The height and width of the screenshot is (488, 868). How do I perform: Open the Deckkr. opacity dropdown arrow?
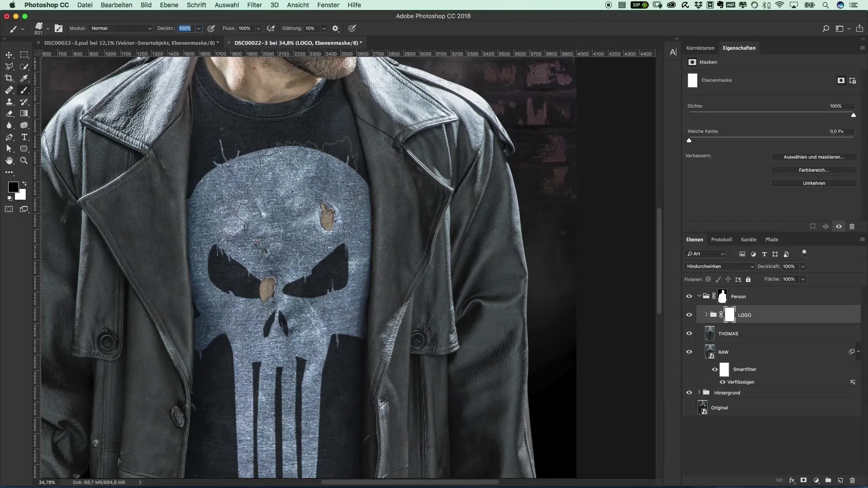pos(198,28)
